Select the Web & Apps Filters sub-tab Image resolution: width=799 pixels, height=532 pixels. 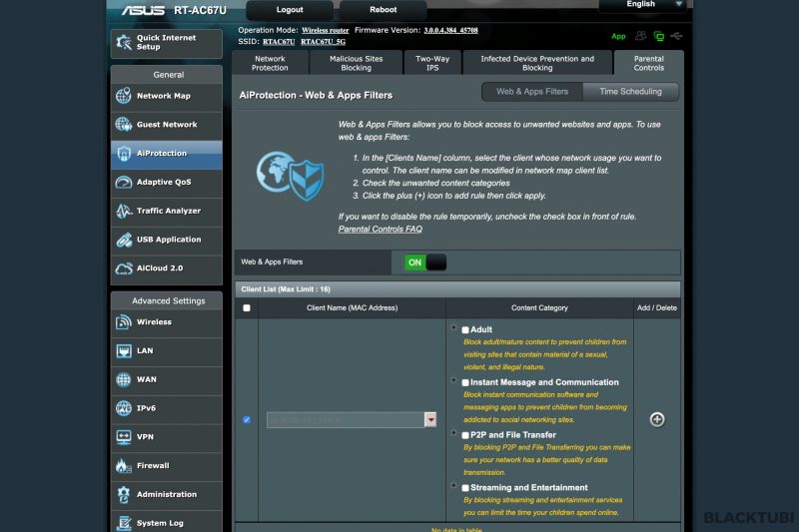(x=532, y=92)
